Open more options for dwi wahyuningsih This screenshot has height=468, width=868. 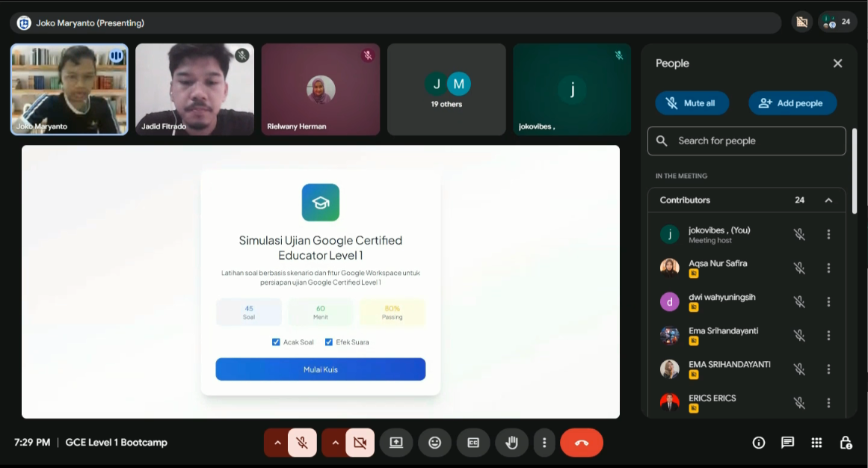pyautogui.click(x=828, y=302)
